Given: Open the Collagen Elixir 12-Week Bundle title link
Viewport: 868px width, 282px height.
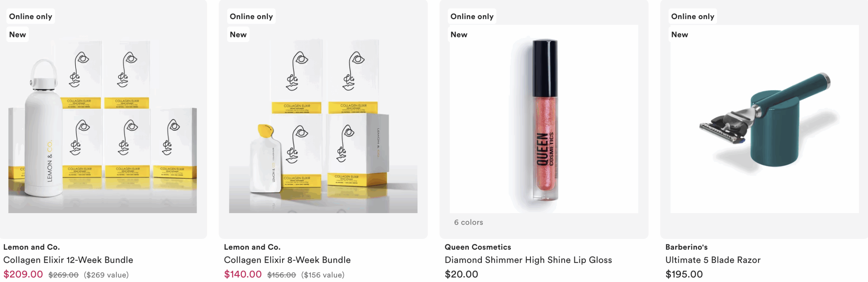Looking at the screenshot, I should point(68,260).
